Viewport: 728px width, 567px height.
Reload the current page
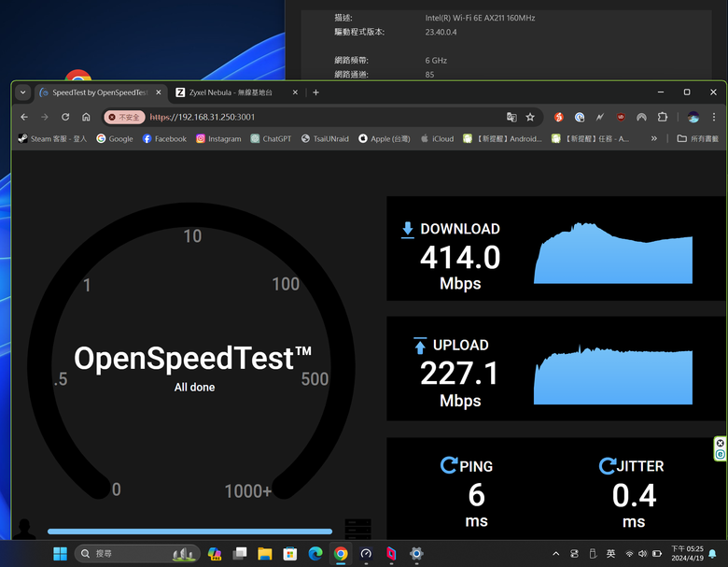[x=65, y=117]
